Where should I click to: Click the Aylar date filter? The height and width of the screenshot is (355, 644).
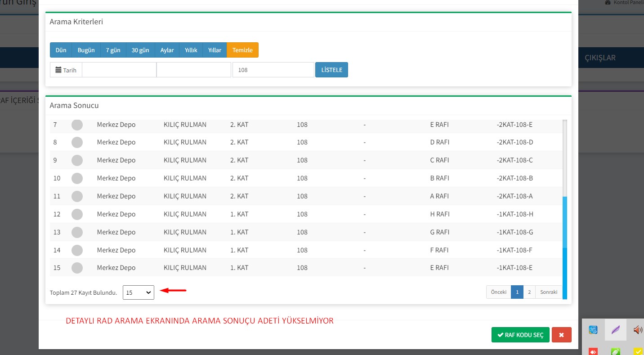[167, 50]
